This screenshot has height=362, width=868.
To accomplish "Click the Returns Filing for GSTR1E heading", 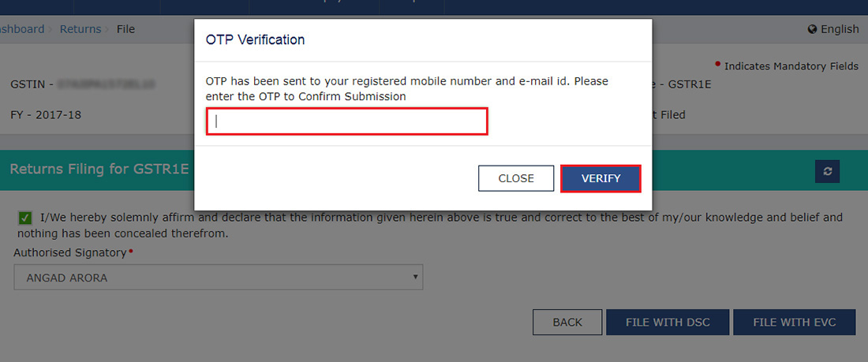I will pyautogui.click(x=99, y=169).
